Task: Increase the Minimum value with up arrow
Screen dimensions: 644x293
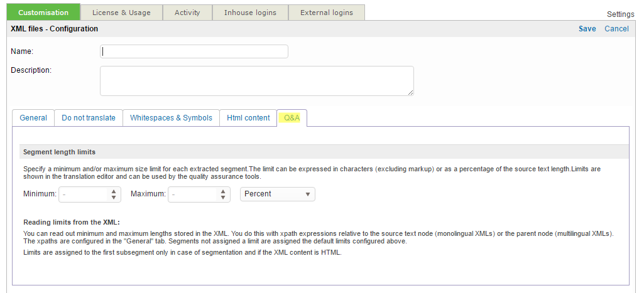Action: [114, 191]
